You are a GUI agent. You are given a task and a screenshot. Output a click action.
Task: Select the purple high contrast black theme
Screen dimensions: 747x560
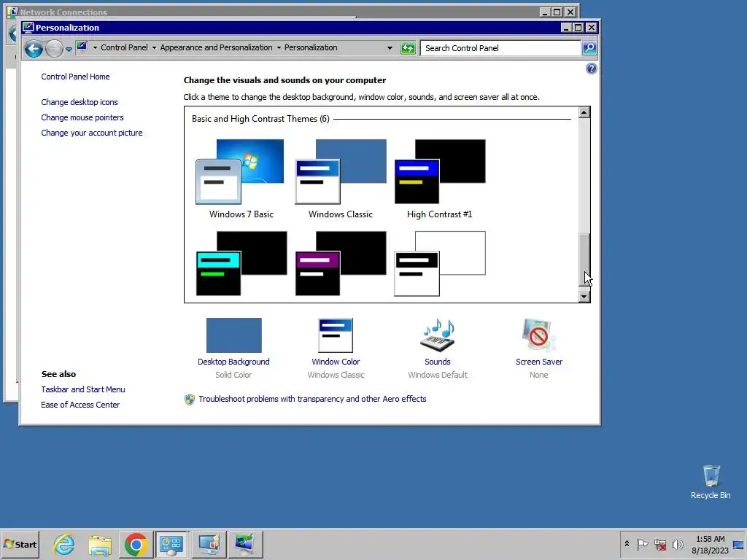point(340,264)
